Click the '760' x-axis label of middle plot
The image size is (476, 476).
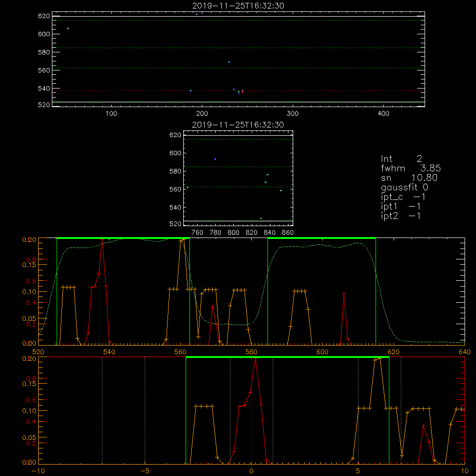[198, 233]
